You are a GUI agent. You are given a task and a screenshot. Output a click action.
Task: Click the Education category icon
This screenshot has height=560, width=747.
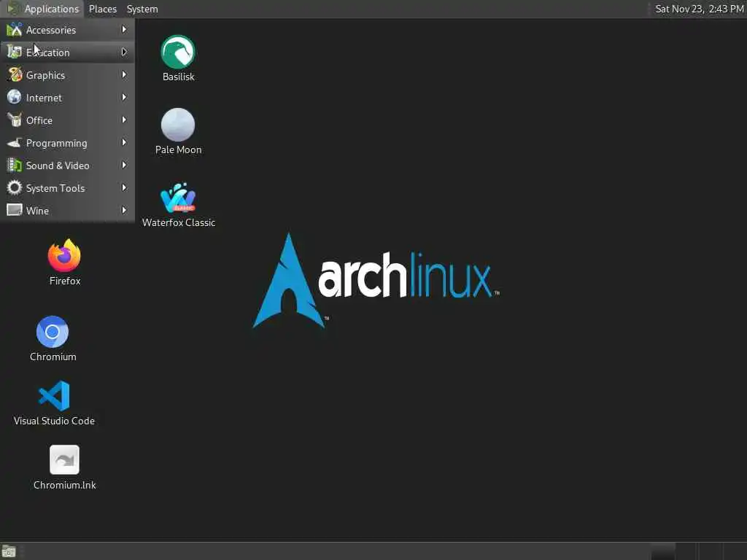(x=15, y=52)
